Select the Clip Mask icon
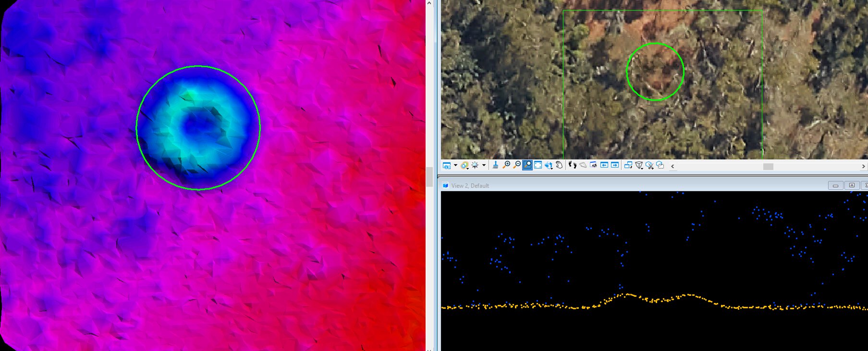 [x=660, y=165]
